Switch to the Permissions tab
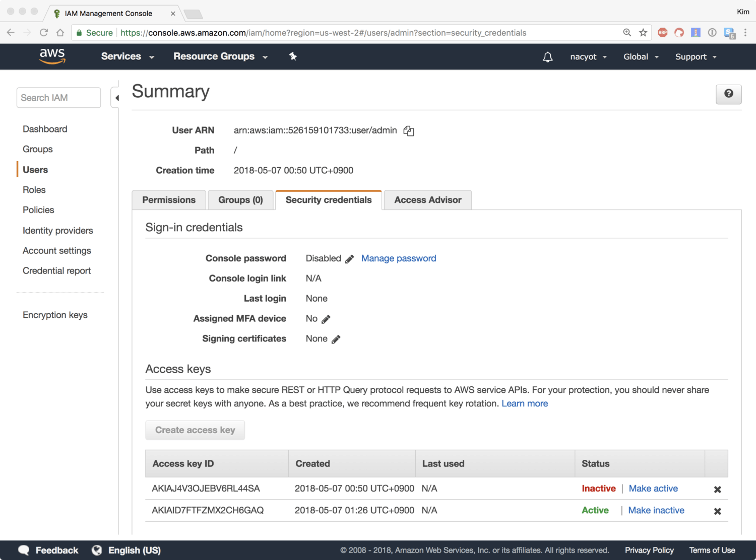 click(x=169, y=200)
